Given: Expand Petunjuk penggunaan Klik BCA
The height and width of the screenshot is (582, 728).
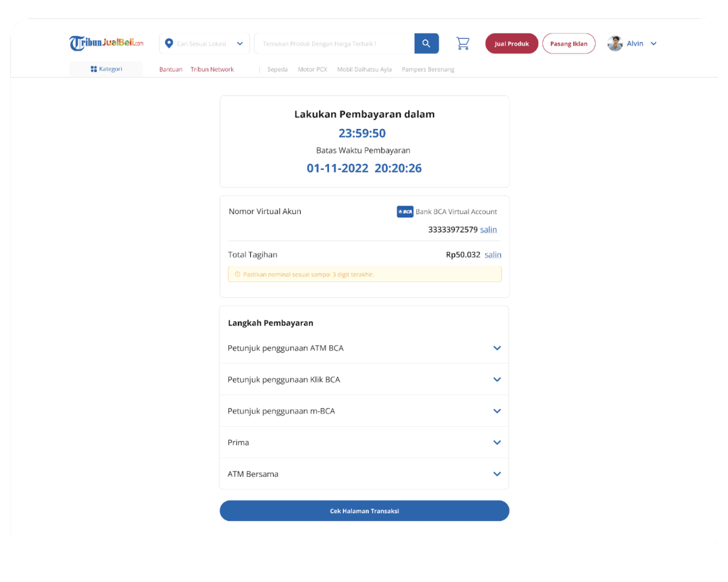Looking at the screenshot, I should point(364,379).
